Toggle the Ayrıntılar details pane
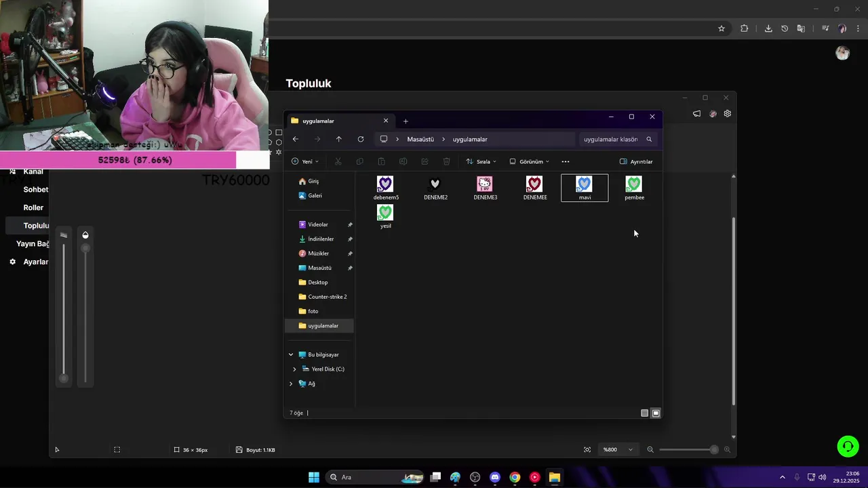 [x=636, y=161]
